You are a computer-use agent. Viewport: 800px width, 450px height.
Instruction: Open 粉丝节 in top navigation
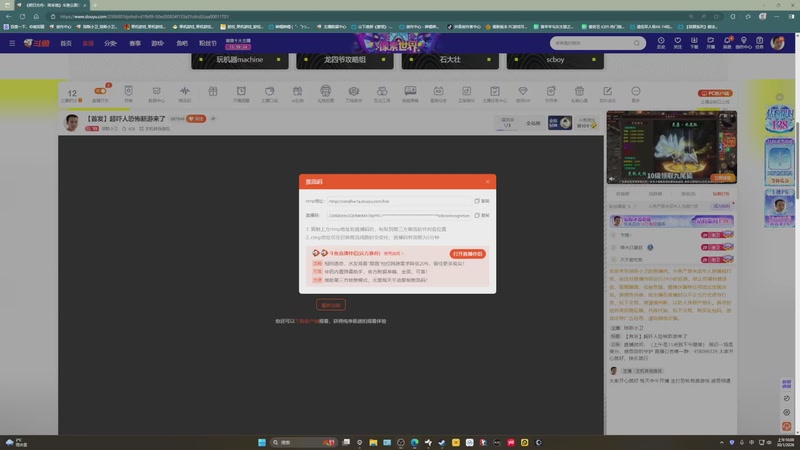click(x=208, y=43)
